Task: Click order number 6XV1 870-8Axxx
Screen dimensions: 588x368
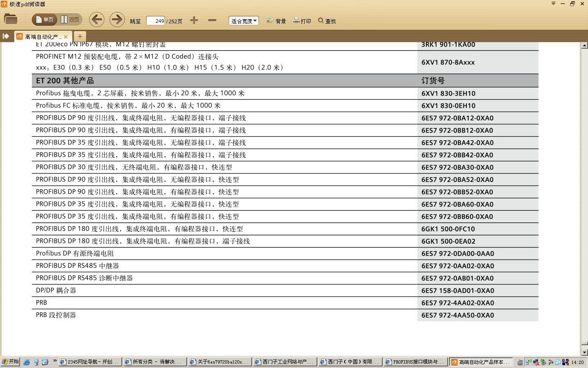Action: [x=448, y=62]
